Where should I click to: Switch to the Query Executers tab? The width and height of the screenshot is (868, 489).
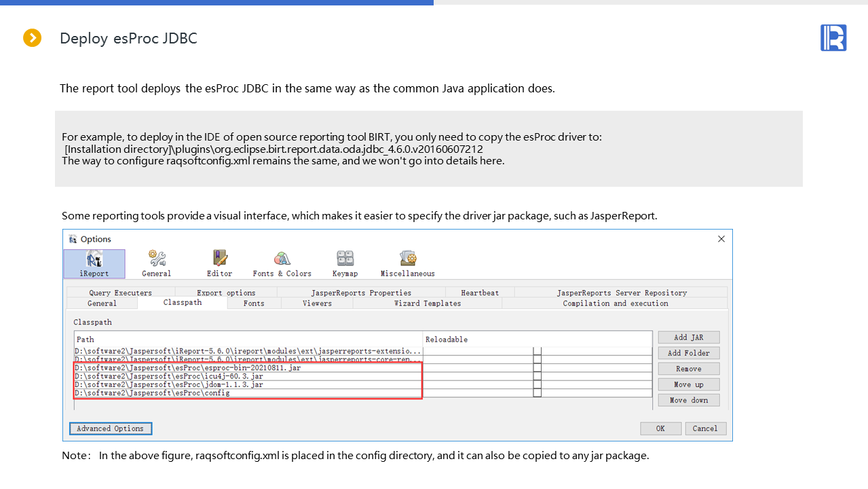coord(121,293)
